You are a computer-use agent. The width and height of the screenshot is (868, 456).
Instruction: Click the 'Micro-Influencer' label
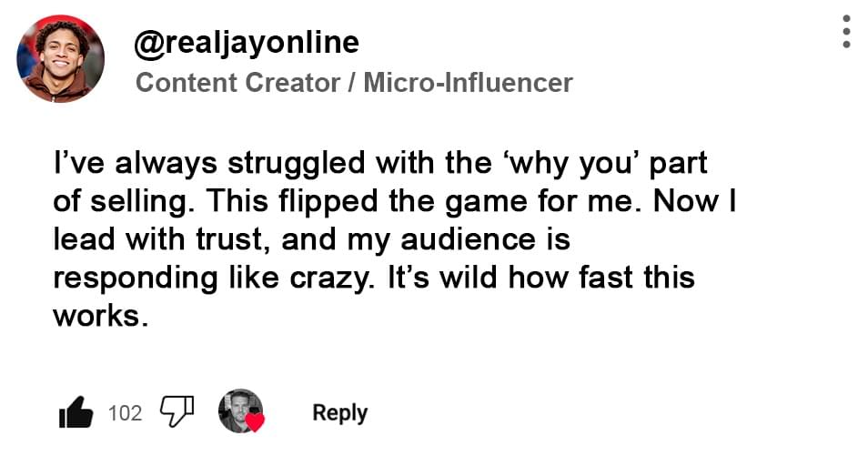468,83
